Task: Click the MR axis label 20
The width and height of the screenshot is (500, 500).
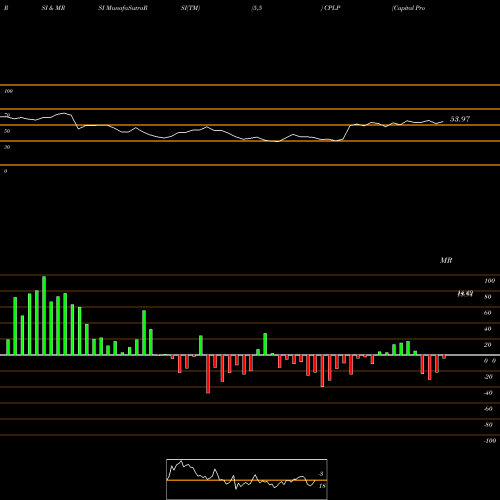Action: pos(487,345)
